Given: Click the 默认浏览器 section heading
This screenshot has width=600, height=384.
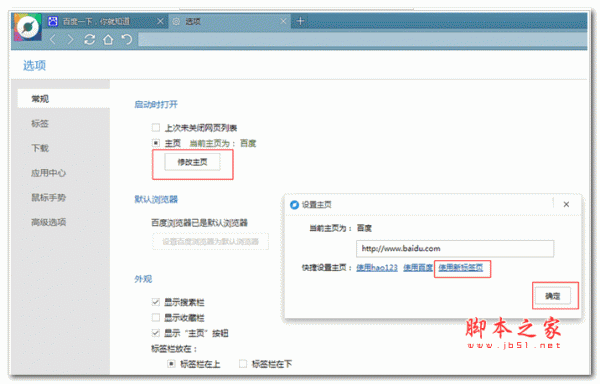Looking at the screenshot, I should [x=156, y=199].
